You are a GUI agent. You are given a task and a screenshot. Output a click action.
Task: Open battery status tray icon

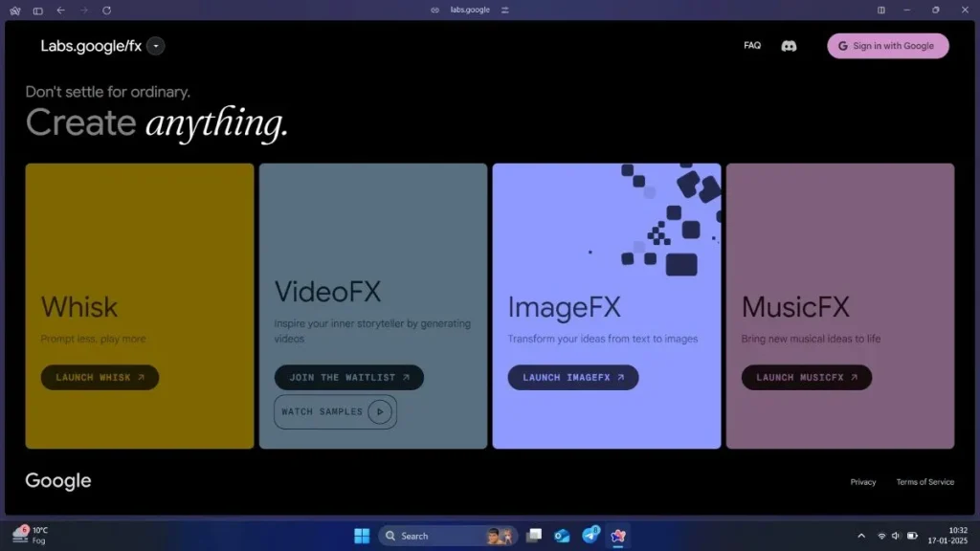click(912, 536)
